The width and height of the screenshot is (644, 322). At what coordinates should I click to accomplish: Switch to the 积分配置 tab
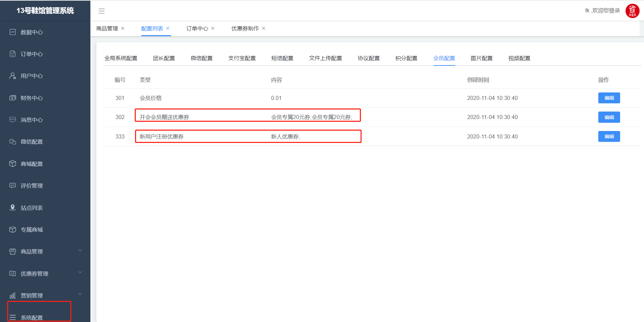(406, 58)
